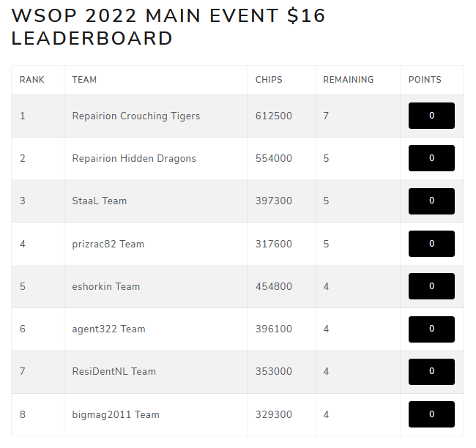The width and height of the screenshot is (476, 448).
Task: Click the 612500 chips value
Action: click(x=274, y=116)
